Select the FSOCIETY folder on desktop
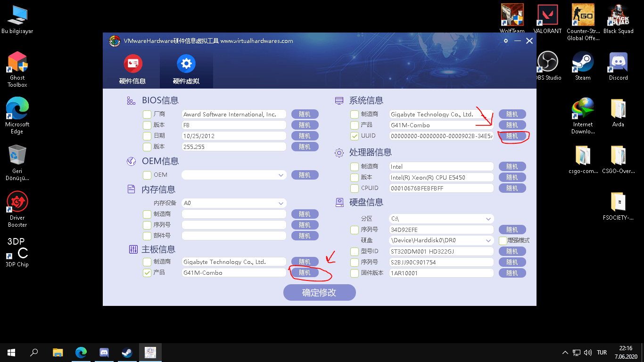The image size is (644, 362). (x=618, y=206)
